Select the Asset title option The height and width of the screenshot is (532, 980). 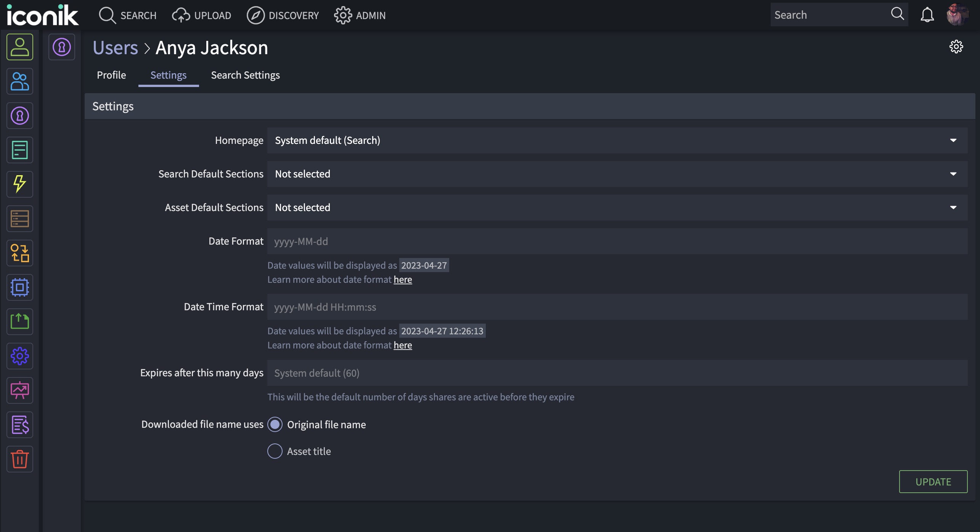274,451
